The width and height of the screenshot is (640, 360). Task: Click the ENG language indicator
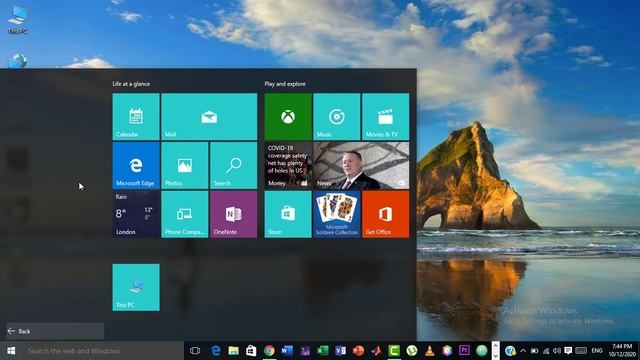[x=597, y=351]
